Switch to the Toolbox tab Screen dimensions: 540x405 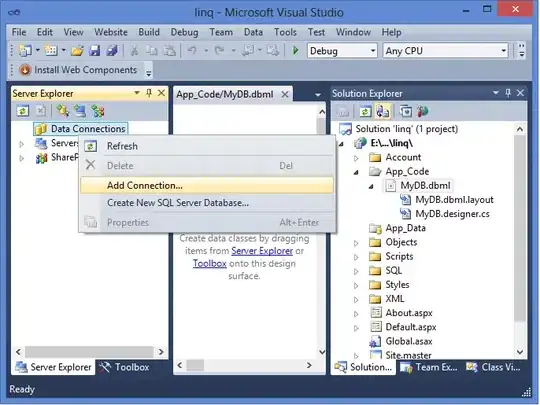tap(124, 367)
